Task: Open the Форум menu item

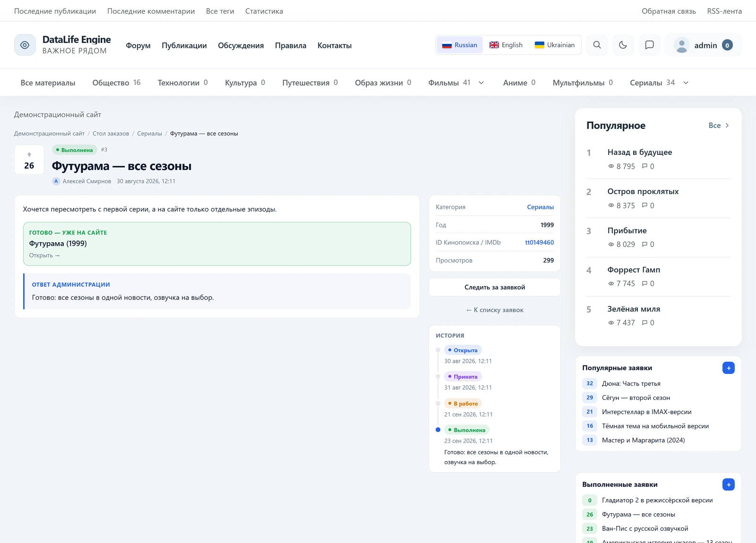Action: point(138,45)
